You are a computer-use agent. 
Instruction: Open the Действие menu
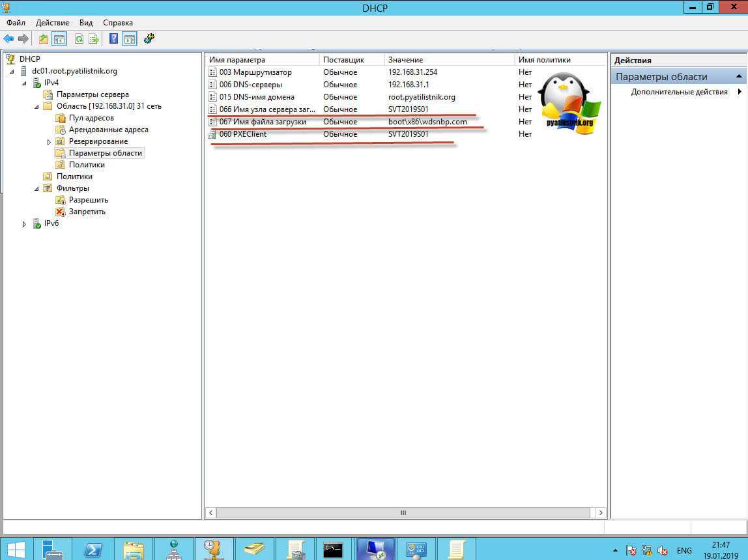click(52, 23)
